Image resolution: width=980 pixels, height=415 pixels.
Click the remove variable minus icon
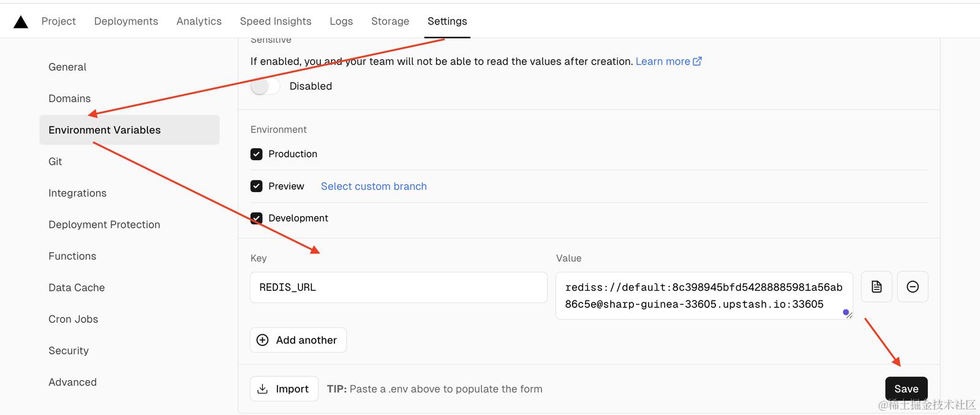click(x=912, y=286)
